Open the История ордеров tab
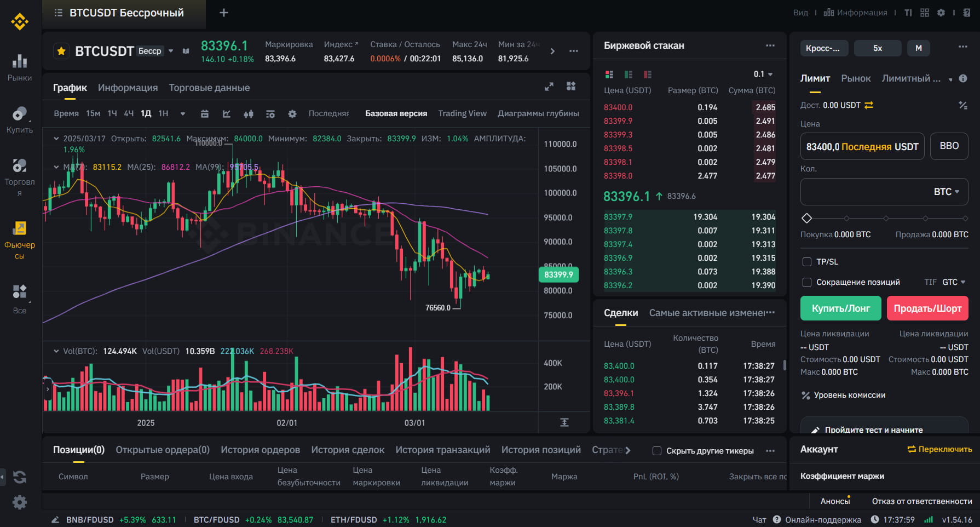 click(x=260, y=450)
